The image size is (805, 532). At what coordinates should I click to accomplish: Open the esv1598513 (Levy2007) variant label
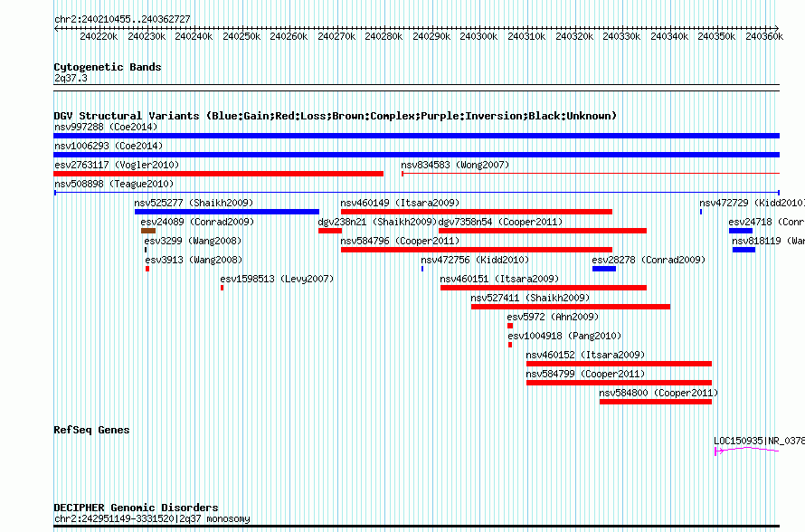tap(277, 279)
